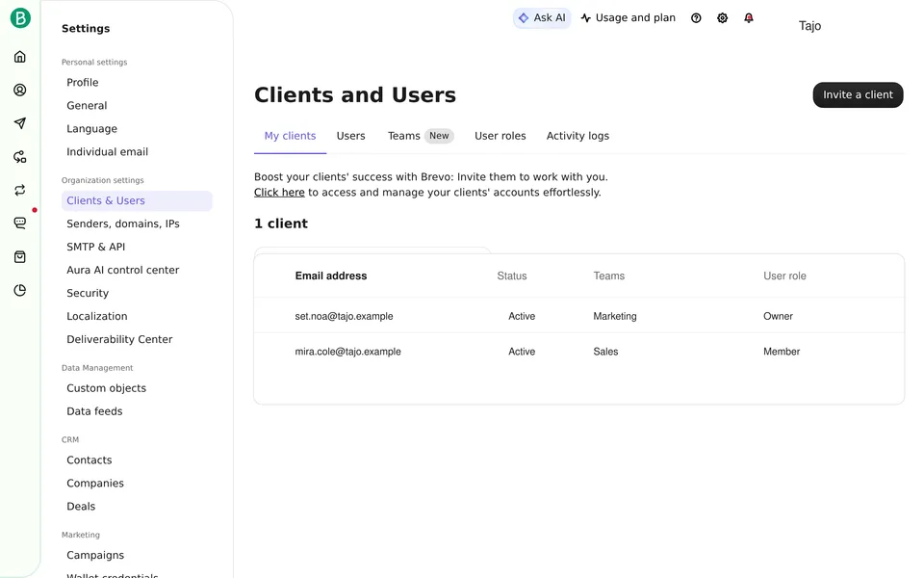Open the Transactional arrows icon

[20, 190]
